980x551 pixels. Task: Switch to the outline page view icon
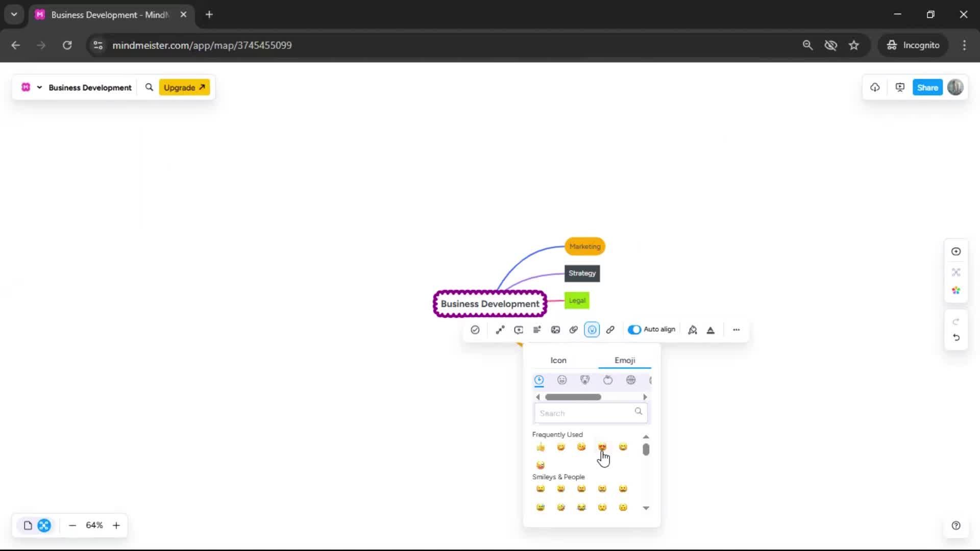pos(28,525)
